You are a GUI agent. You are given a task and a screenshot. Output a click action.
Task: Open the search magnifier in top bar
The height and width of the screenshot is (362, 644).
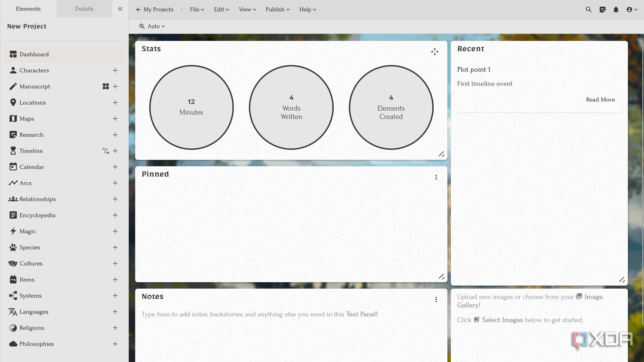(588, 9)
